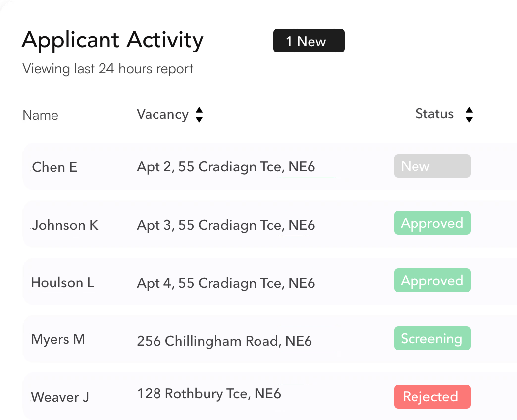Open applicant Weaver J name
Viewport: 517px width, 420px height.
pyautogui.click(x=60, y=397)
